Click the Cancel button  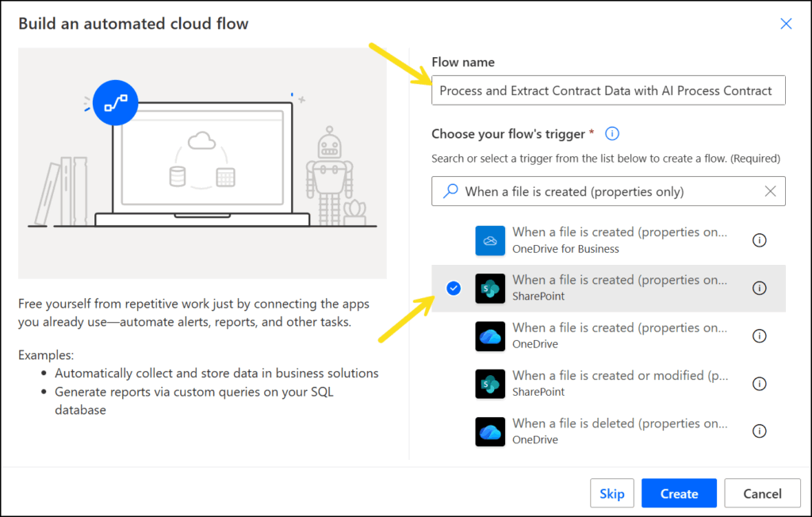[762, 493]
